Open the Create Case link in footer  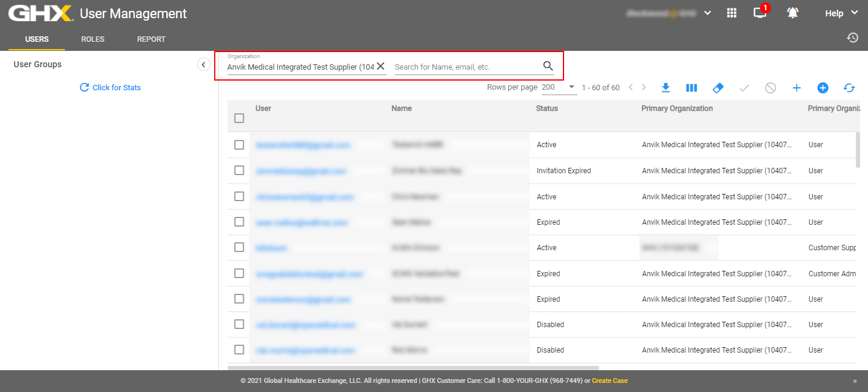click(x=610, y=380)
